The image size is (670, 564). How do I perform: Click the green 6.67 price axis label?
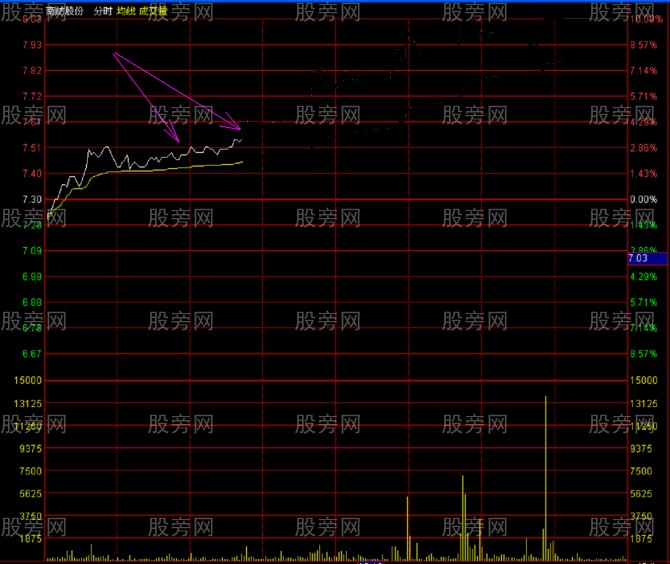coord(32,354)
